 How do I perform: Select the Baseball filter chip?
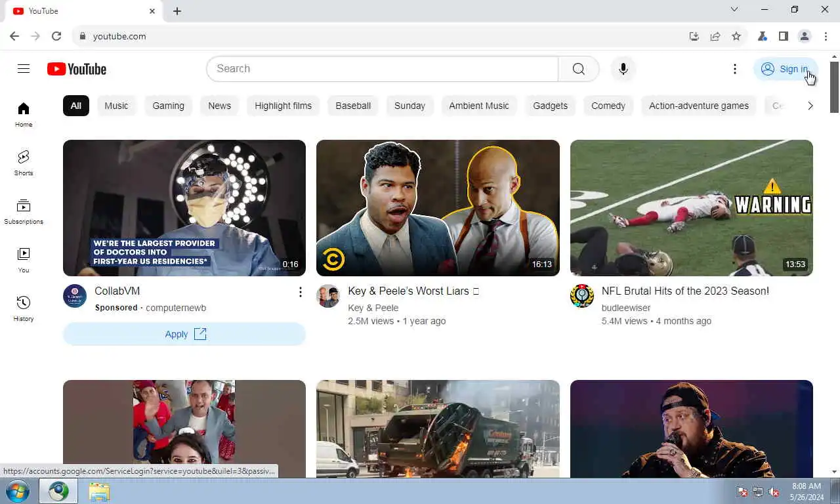pyautogui.click(x=353, y=106)
